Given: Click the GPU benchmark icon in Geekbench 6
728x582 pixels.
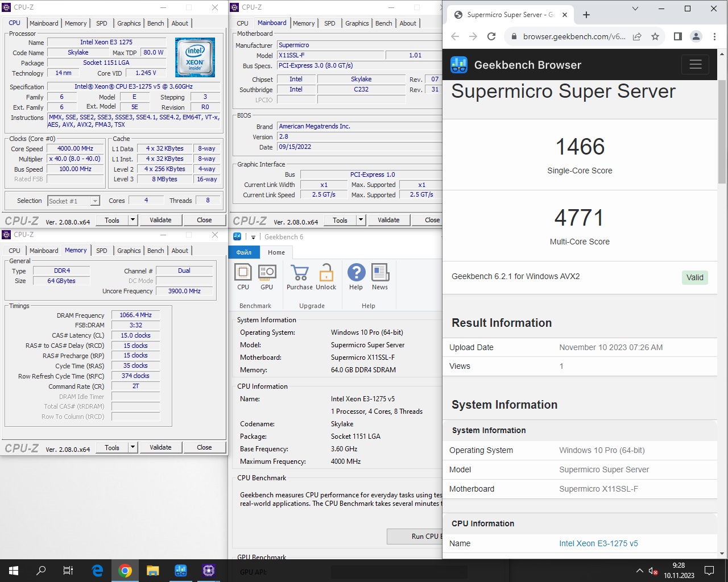Looking at the screenshot, I should click(267, 273).
